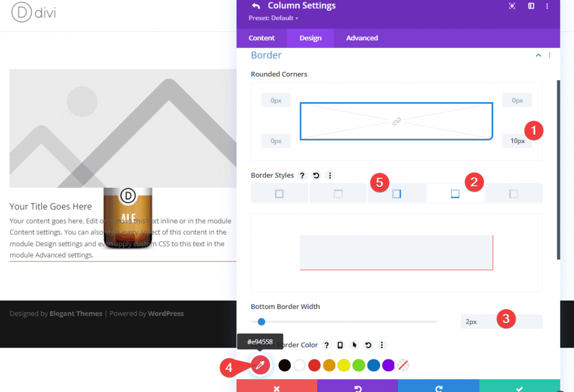The image size is (574, 392).
Task: Open the Elegant Themes footer link
Action: point(76,313)
